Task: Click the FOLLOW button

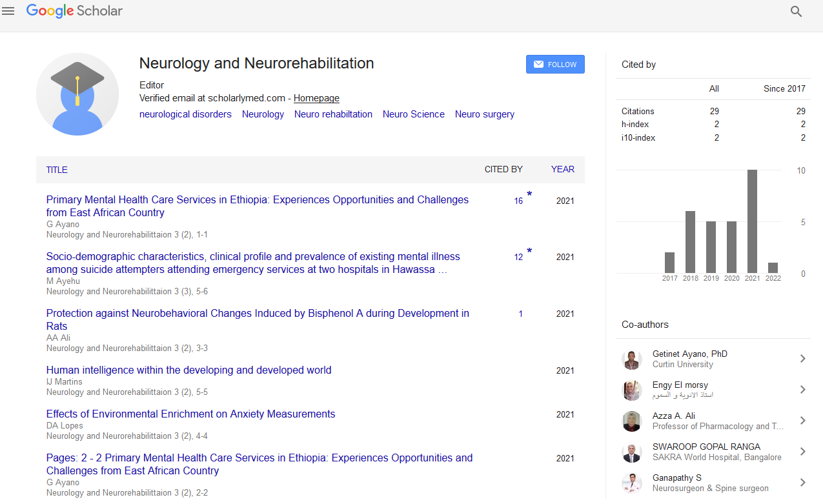Action: [555, 65]
